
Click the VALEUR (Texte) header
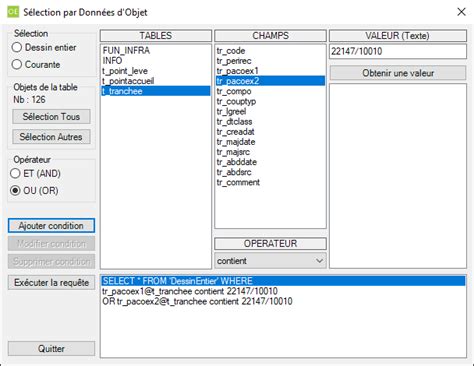(398, 36)
